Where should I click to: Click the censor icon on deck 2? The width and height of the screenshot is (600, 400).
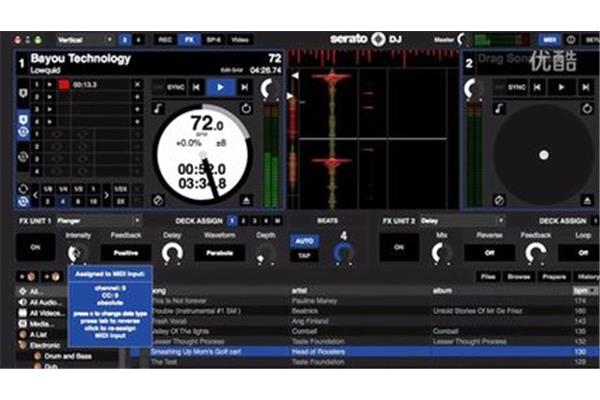(x=499, y=200)
